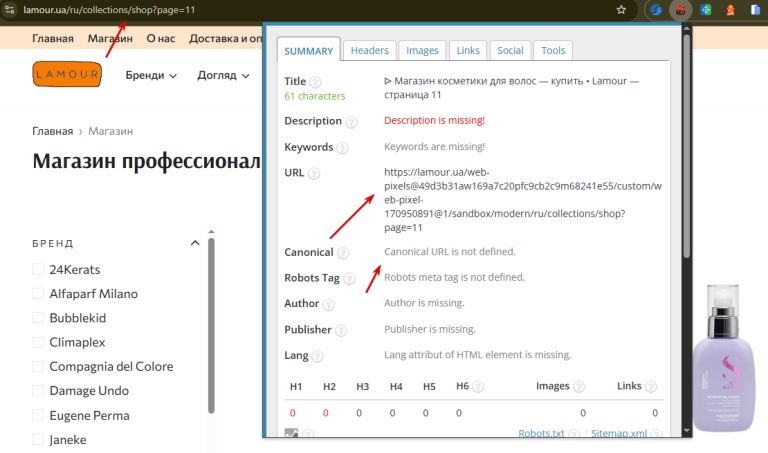The height and width of the screenshot is (453, 768).
Task: Click the help icon beside Links count
Action: [x=651, y=387]
